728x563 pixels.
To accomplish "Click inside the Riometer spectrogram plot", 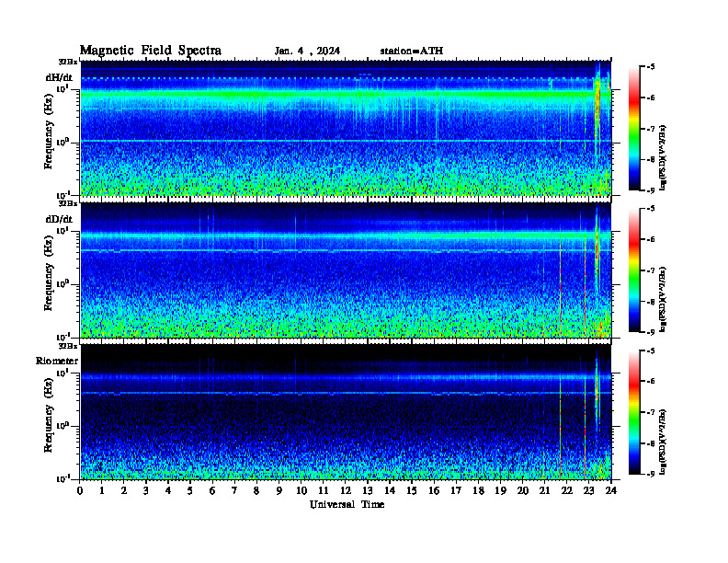I will (x=346, y=412).
